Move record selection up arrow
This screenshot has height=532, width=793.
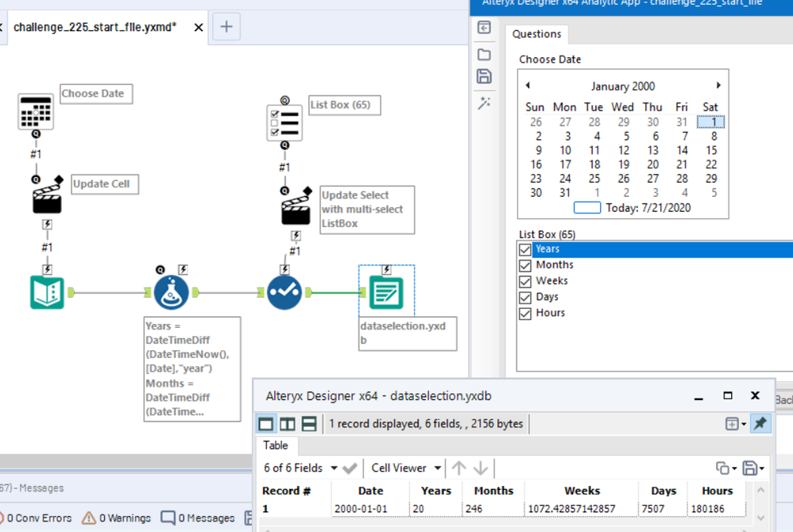pyautogui.click(x=458, y=468)
